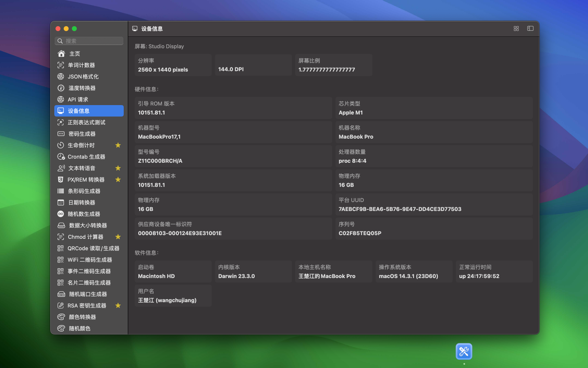Click the 密码生成器 icon
The height and width of the screenshot is (368, 588).
61,134
